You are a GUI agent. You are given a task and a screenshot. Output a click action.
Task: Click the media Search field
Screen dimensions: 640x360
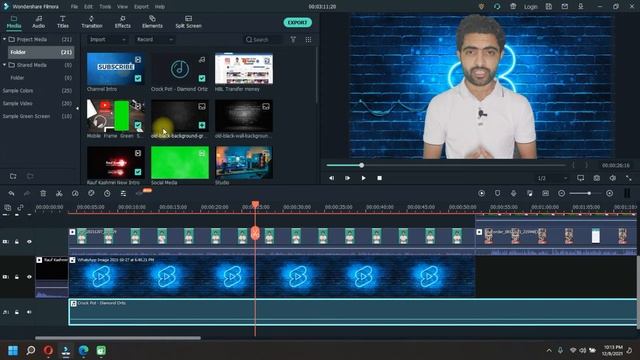click(x=263, y=40)
